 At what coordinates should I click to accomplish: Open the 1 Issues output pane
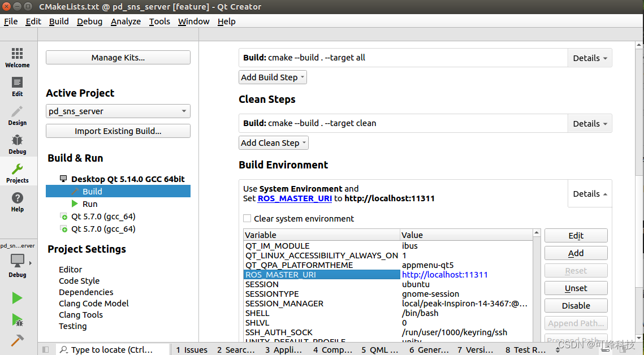point(192,350)
